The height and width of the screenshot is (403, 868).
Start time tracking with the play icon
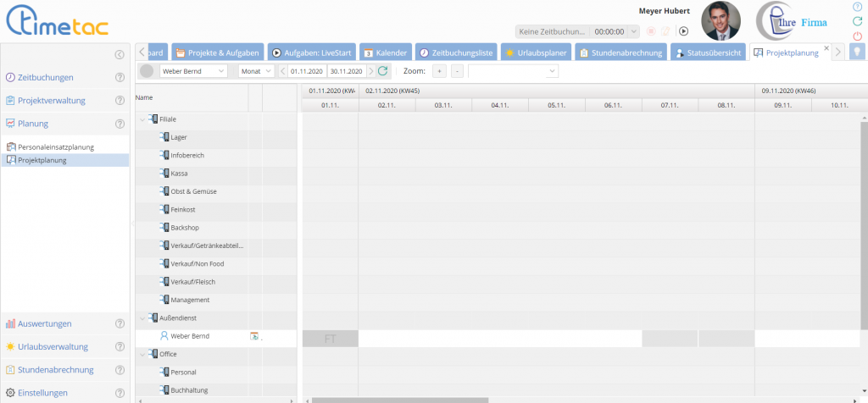pos(683,31)
